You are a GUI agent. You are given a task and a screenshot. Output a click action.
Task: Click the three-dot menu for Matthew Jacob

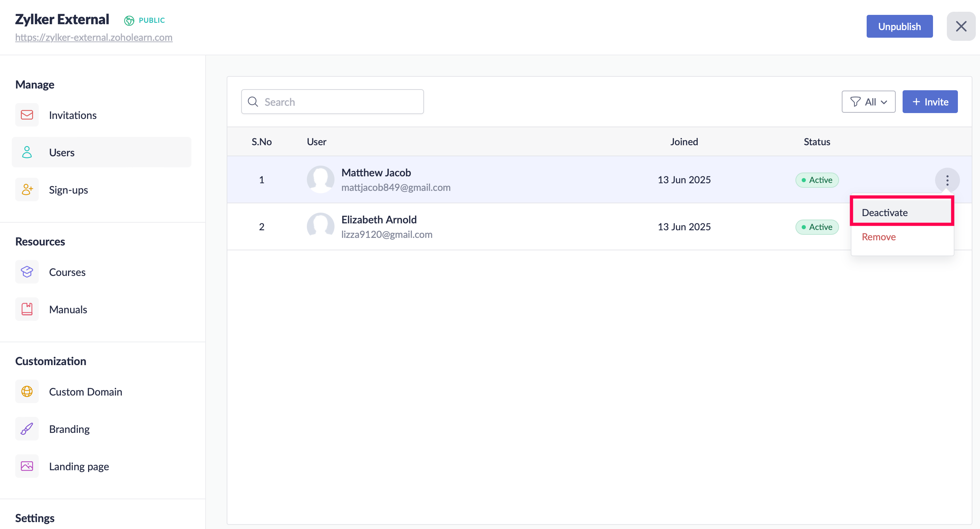(947, 180)
